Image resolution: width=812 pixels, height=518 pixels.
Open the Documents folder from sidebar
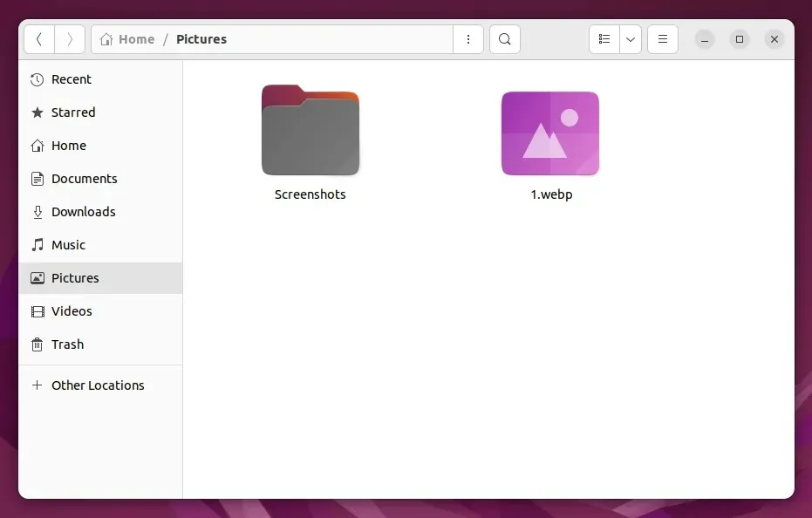pyautogui.click(x=82, y=179)
